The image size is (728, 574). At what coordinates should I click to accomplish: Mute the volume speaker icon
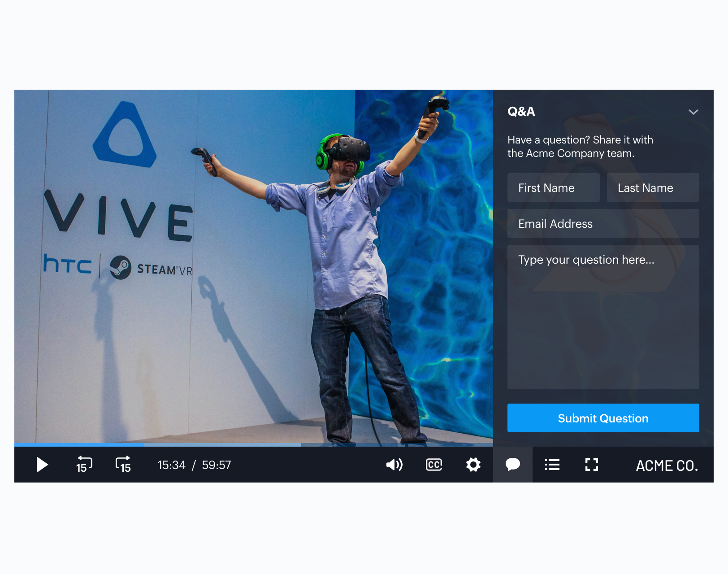pos(394,465)
